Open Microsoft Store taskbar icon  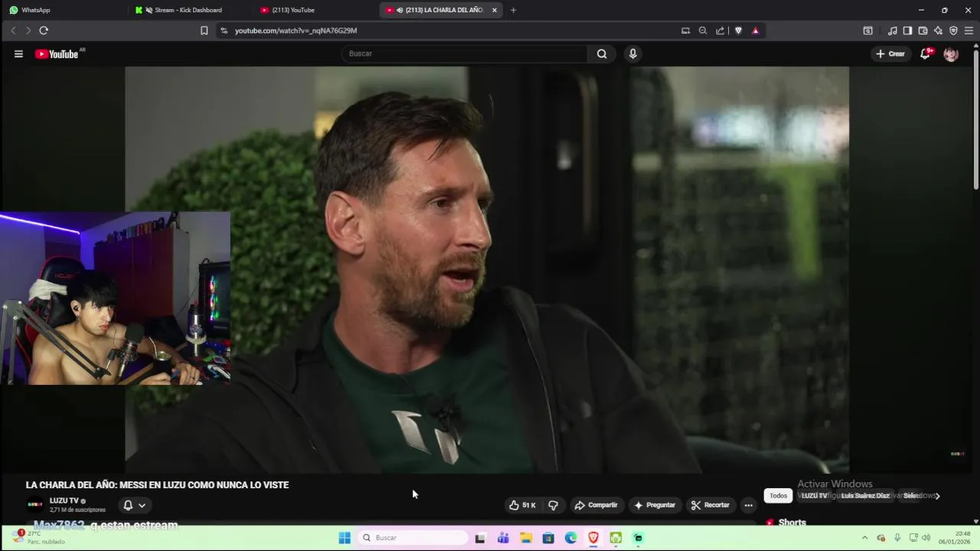click(x=548, y=538)
